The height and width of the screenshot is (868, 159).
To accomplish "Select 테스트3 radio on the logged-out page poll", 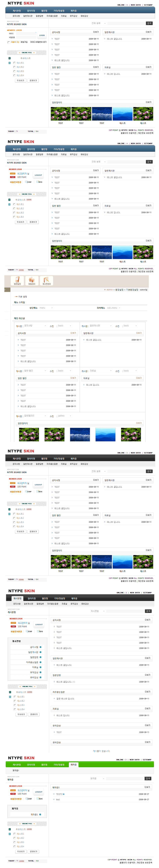I will pyautogui.click(x=14, y=71).
